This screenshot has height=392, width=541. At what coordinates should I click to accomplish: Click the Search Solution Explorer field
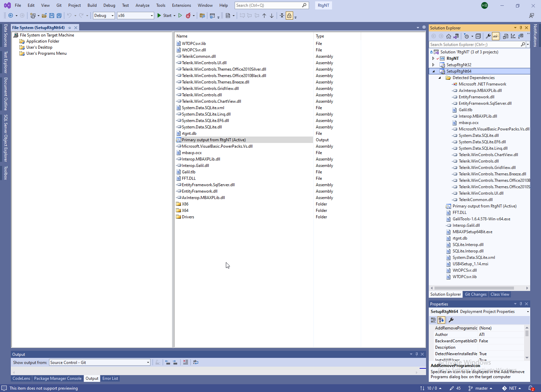tap(475, 45)
